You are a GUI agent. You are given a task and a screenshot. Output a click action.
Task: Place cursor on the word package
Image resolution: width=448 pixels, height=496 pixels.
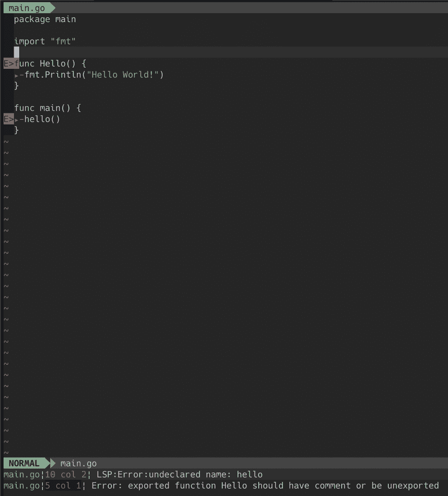(31, 19)
